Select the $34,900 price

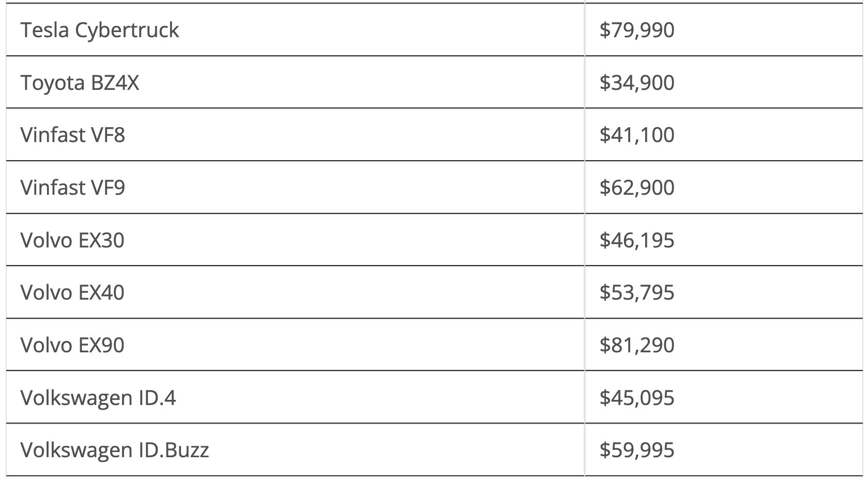pyautogui.click(x=637, y=83)
